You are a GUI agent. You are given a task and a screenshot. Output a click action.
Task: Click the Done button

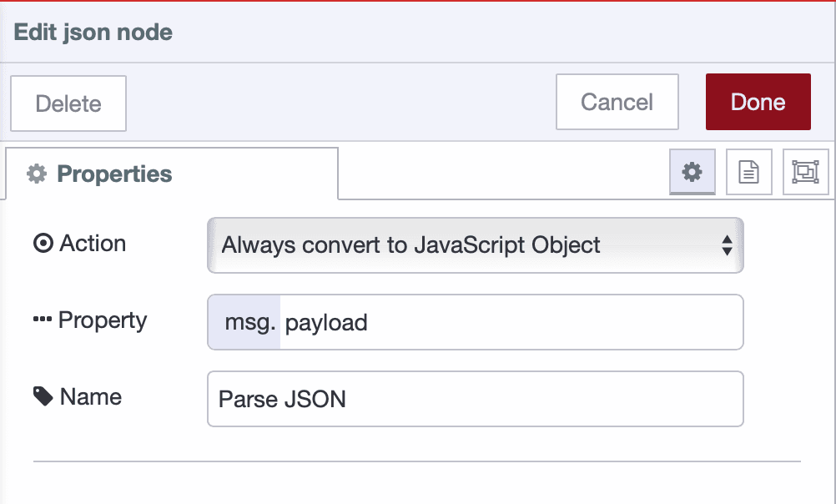click(758, 102)
